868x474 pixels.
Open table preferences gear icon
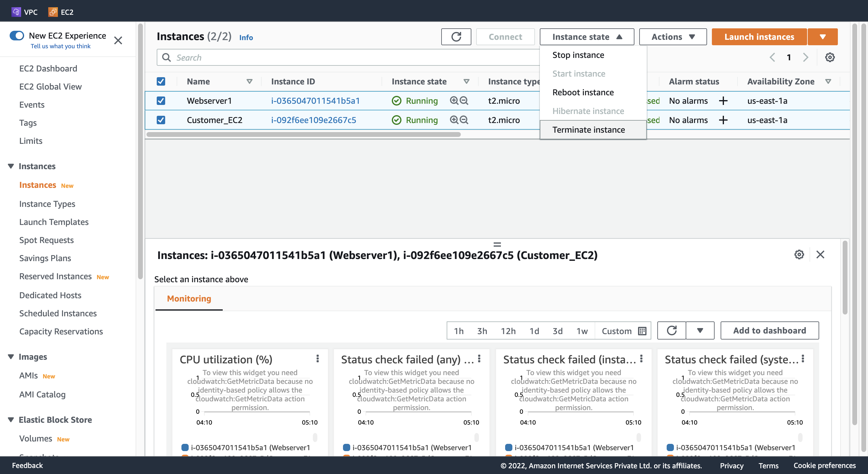click(x=830, y=57)
